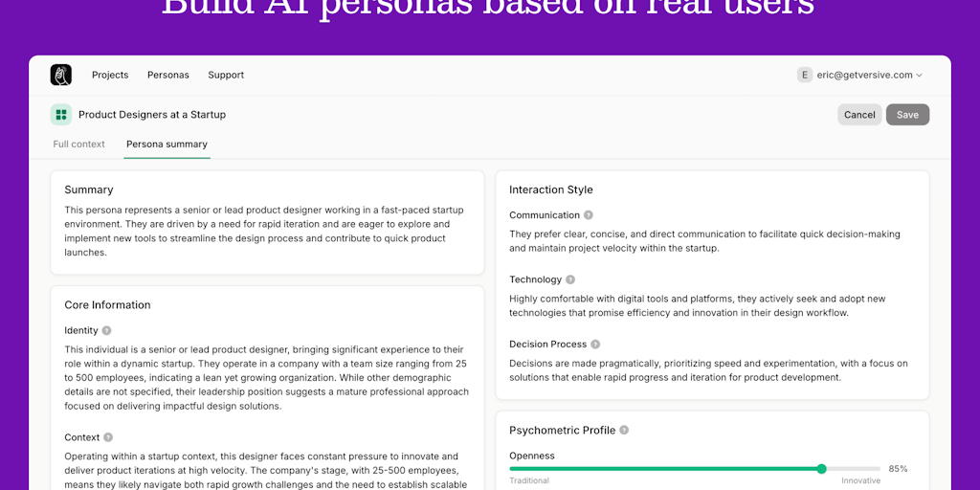The image size is (980, 490).
Task: Expand the eric@getversive.com account dropdown
Action: click(x=919, y=76)
